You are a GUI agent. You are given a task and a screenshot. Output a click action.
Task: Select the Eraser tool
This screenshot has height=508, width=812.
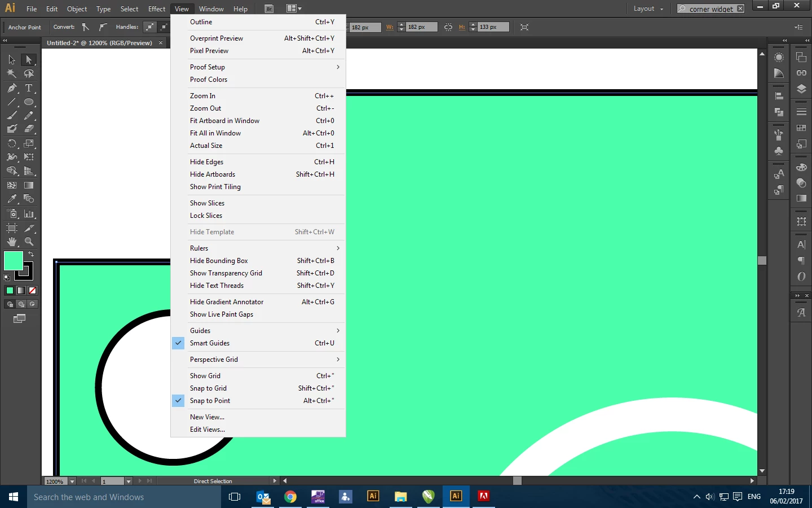[x=29, y=129]
